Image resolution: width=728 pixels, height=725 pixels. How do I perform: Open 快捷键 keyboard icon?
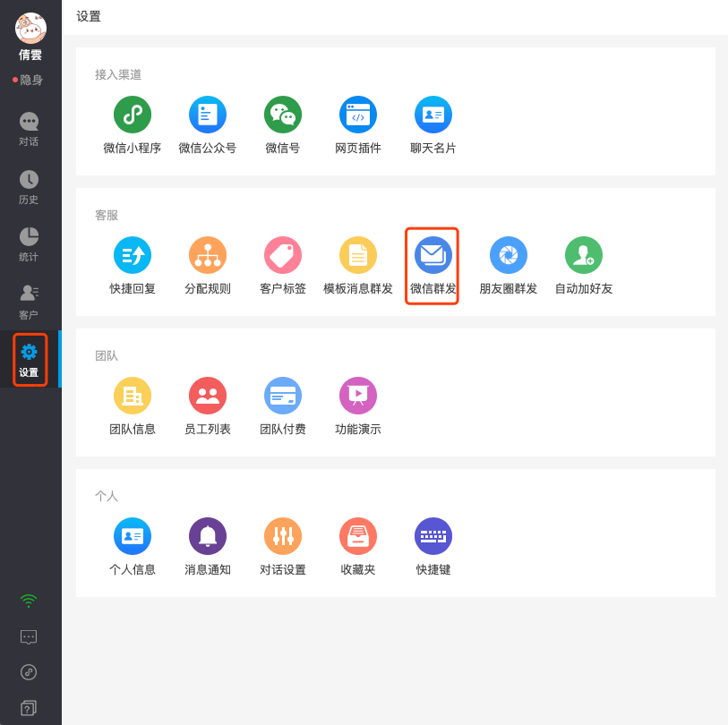point(433,536)
